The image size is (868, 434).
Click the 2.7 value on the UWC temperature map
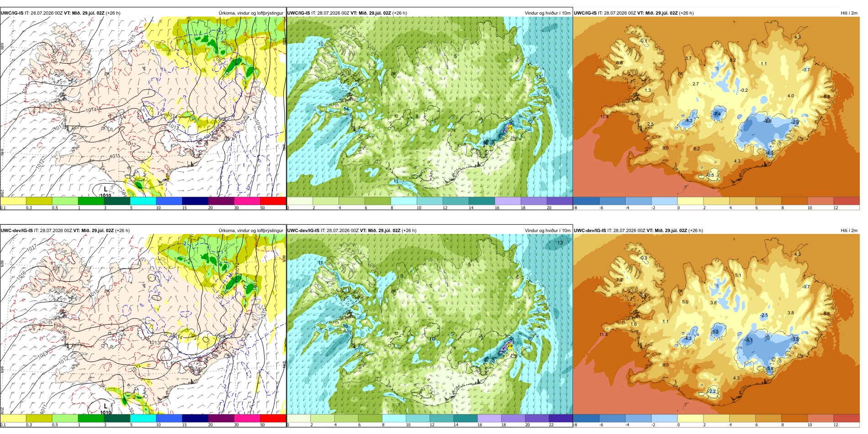pos(696,84)
